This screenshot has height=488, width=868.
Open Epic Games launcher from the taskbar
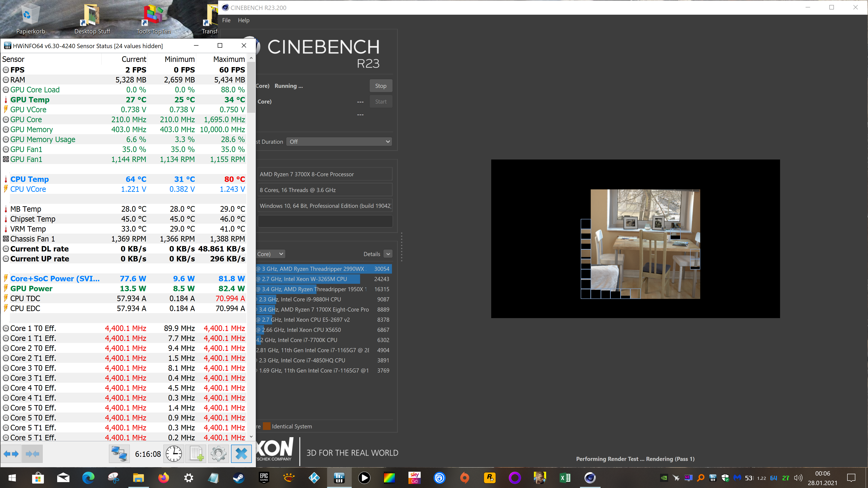[x=264, y=478]
